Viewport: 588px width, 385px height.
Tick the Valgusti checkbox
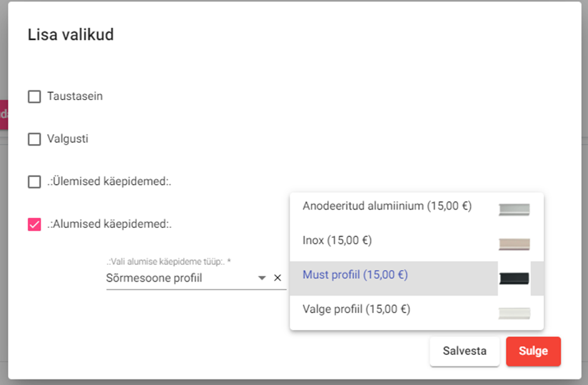click(34, 139)
